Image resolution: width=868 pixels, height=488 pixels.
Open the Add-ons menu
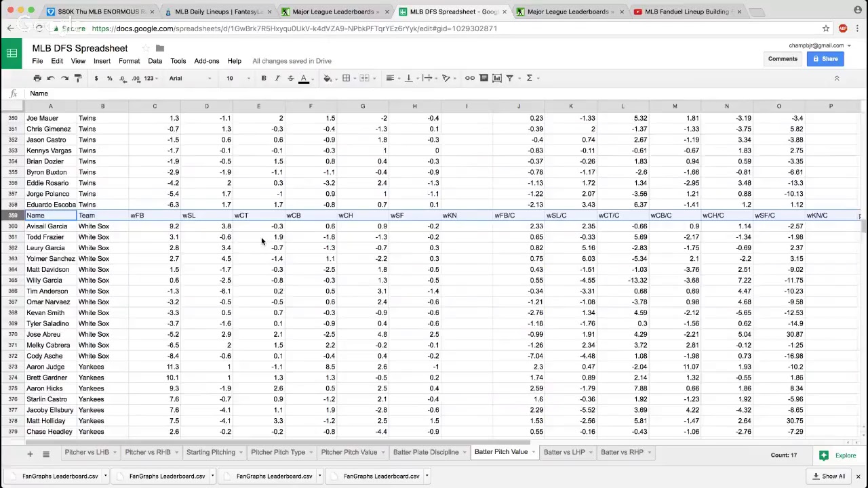click(206, 61)
